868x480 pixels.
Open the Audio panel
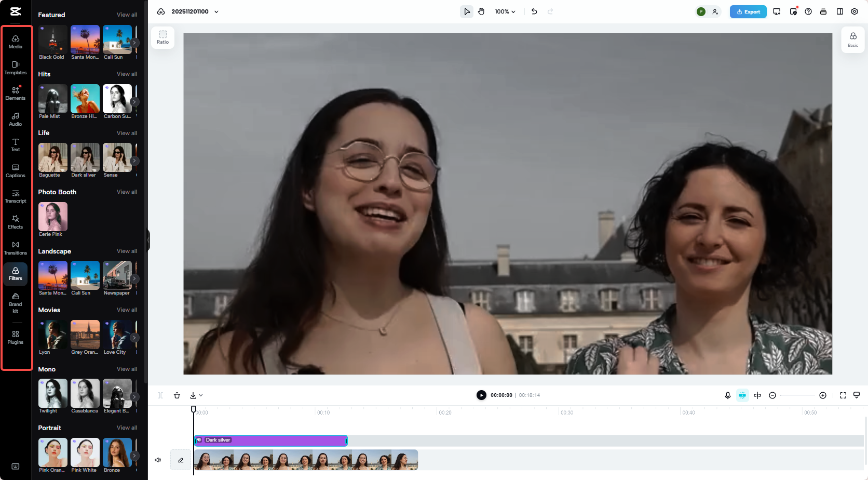coord(15,119)
